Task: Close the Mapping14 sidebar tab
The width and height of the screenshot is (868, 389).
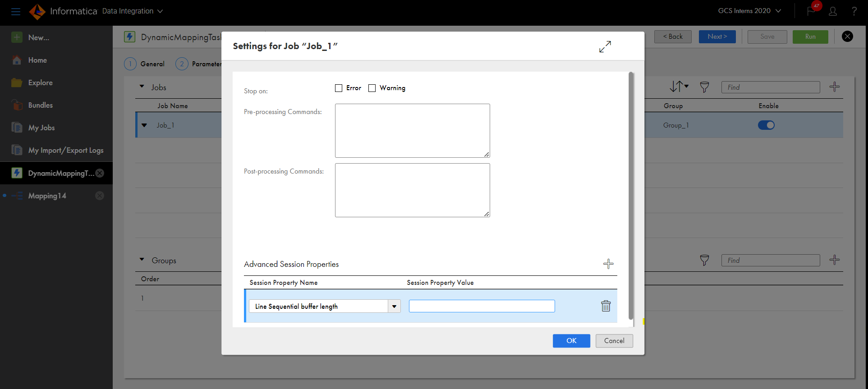Action: 100,196
